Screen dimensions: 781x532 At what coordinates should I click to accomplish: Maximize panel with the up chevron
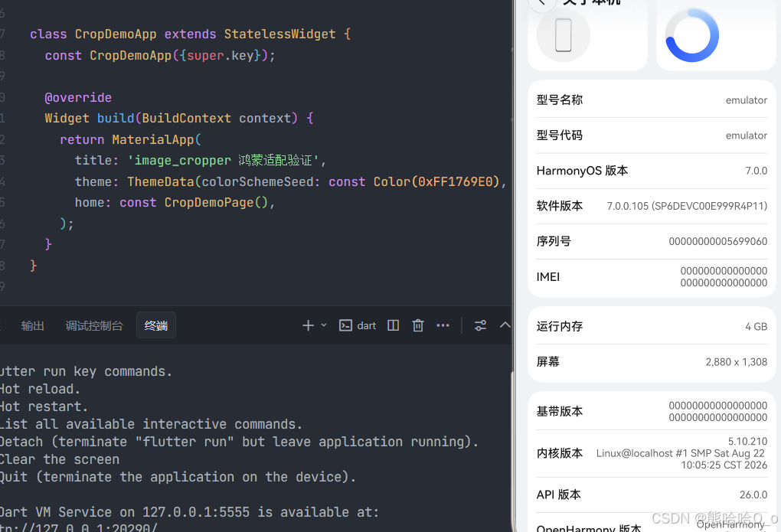coord(505,325)
